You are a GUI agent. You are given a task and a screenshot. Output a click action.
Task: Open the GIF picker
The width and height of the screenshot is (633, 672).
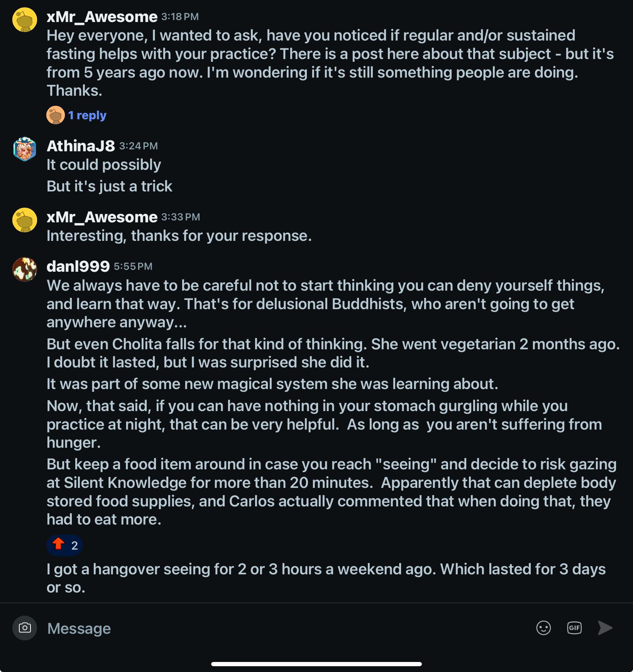(x=574, y=628)
